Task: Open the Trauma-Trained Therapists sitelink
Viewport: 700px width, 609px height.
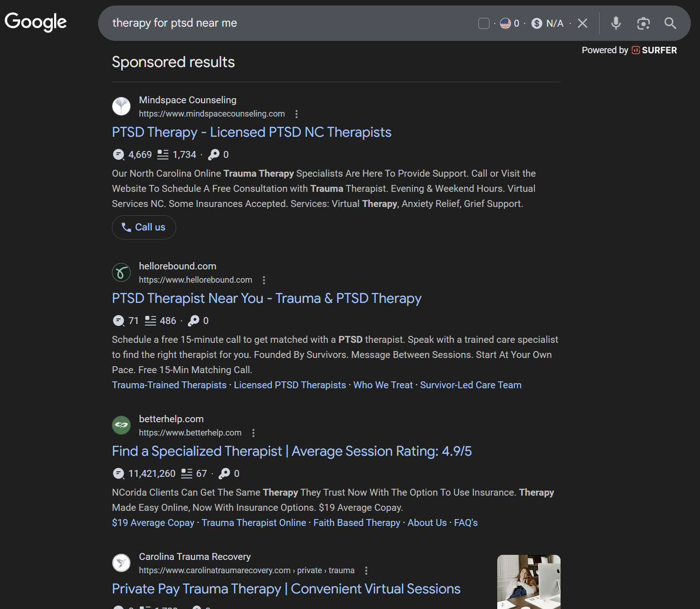Action: coord(169,385)
